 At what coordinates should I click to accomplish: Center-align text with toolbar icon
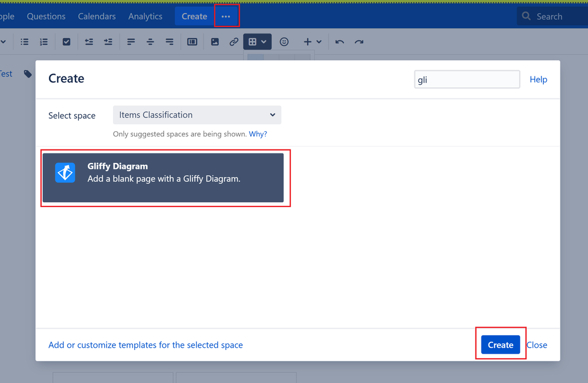coord(150,42)
